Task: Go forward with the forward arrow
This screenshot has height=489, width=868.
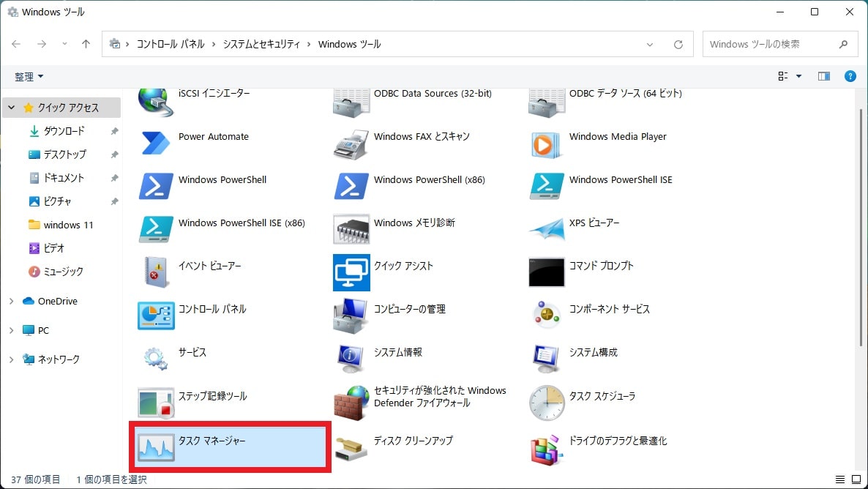Action: click(42, 44)
